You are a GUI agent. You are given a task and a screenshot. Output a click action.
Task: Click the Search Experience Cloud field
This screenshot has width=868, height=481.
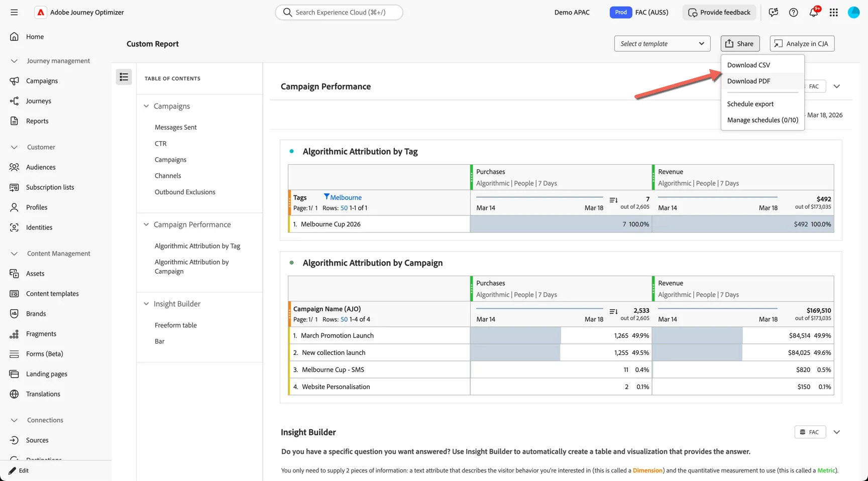[339, 12]
